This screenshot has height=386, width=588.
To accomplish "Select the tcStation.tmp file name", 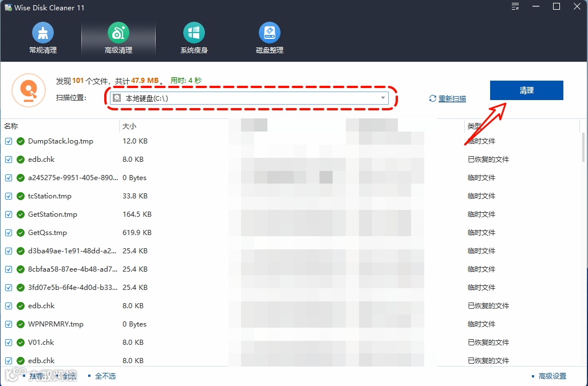I will (x=49, y=196).
